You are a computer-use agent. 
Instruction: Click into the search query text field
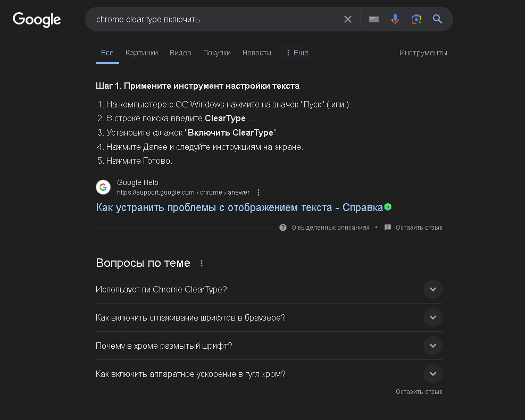tap(213, 19)
